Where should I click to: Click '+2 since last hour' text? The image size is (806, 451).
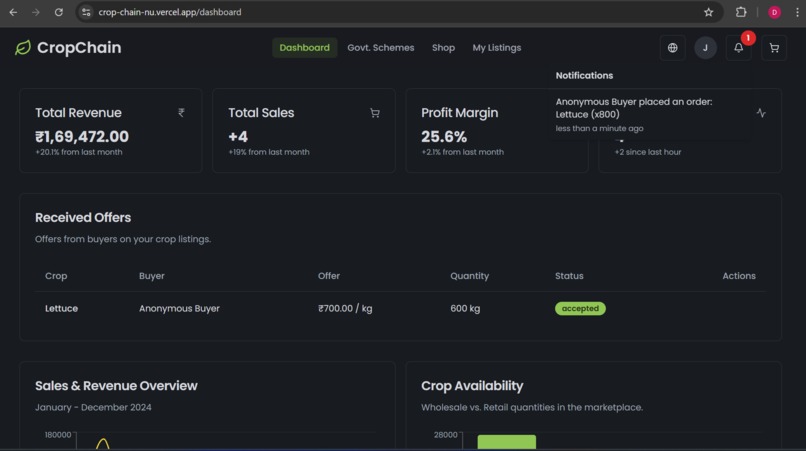tap(648, 152)
